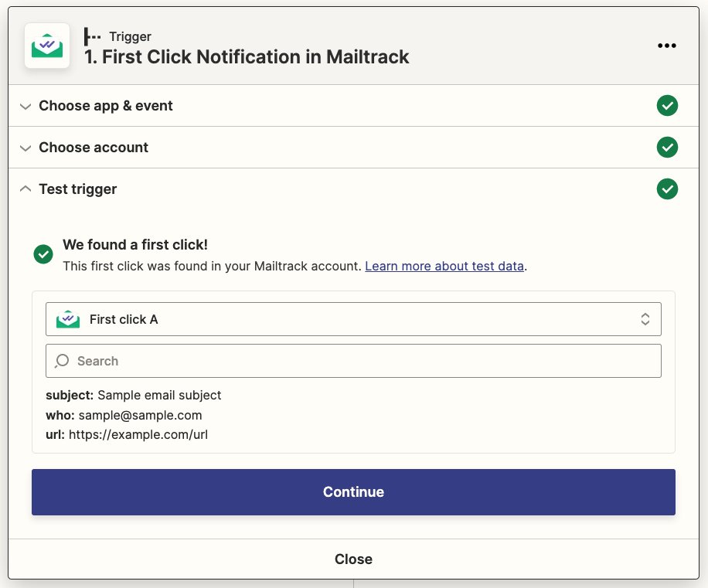The image size is (708, 588).
Task: Collapse the Test trigger section chevron
Action: click(26, 189)
